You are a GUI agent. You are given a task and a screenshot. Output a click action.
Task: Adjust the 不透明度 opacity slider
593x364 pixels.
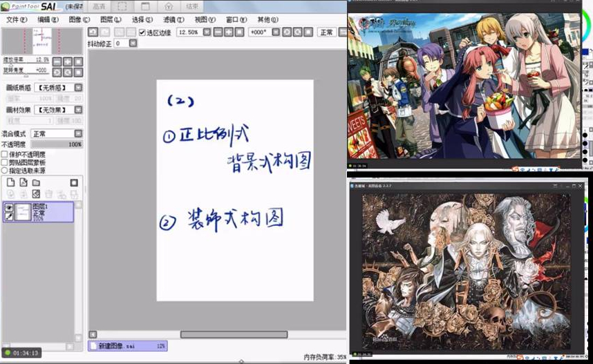pyautogui.click(x=57, y=144)
